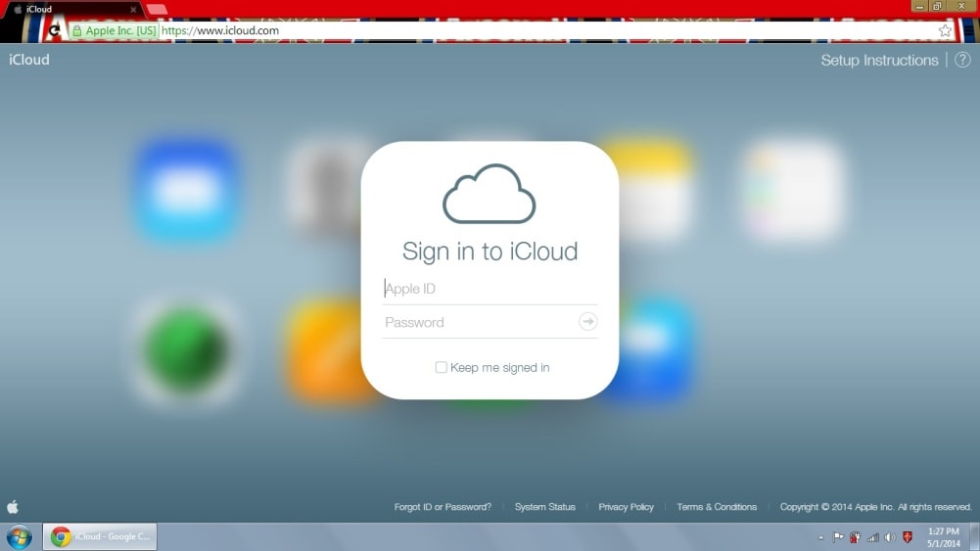This screenshot has height=551, width=980.
Task: Click the iCloud title in the header
Action: [28, 60]
